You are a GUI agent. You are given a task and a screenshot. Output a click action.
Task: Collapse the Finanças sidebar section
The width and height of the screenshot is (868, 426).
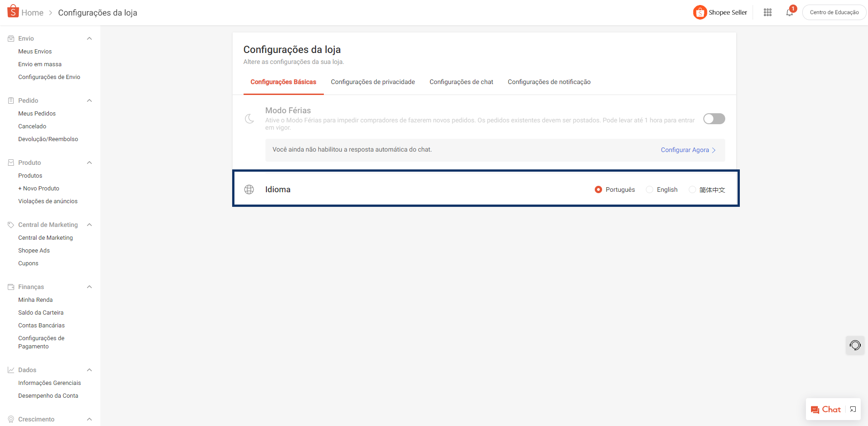pyautogui.click(x=89, y=287)
